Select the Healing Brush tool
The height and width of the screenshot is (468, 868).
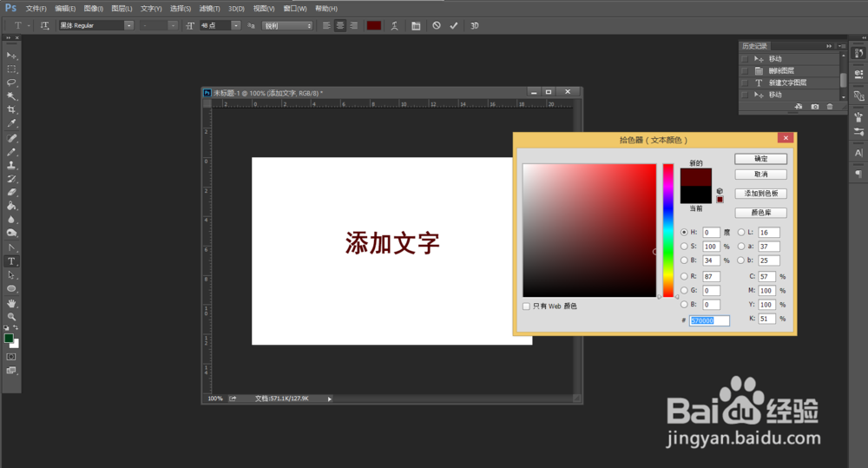[11, 138]
